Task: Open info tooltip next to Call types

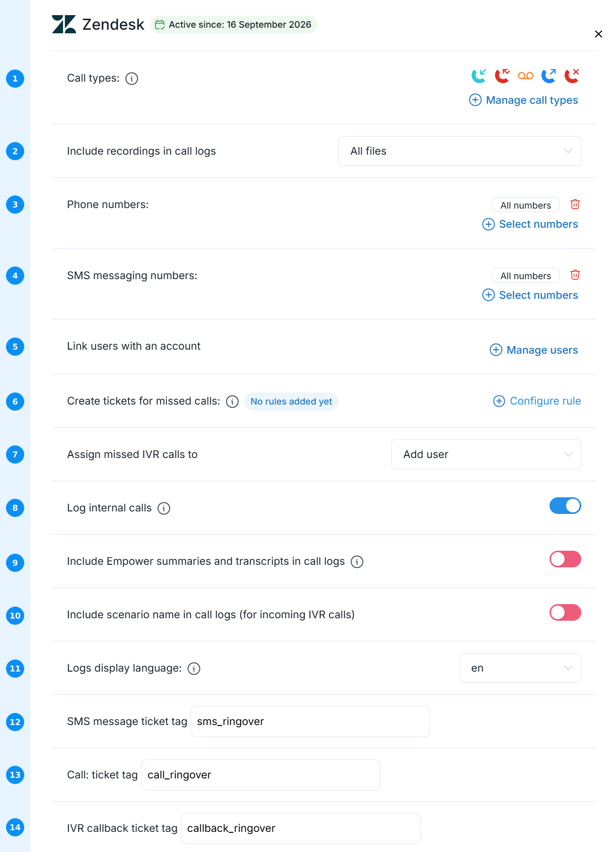Action: [x=131, y=79]
